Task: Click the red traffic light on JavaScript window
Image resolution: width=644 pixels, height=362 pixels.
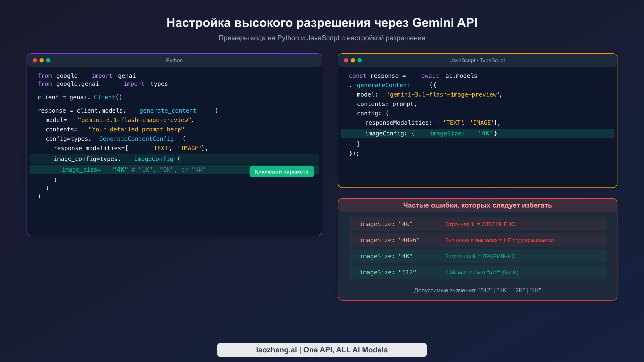Action: [x=346, y=60]
